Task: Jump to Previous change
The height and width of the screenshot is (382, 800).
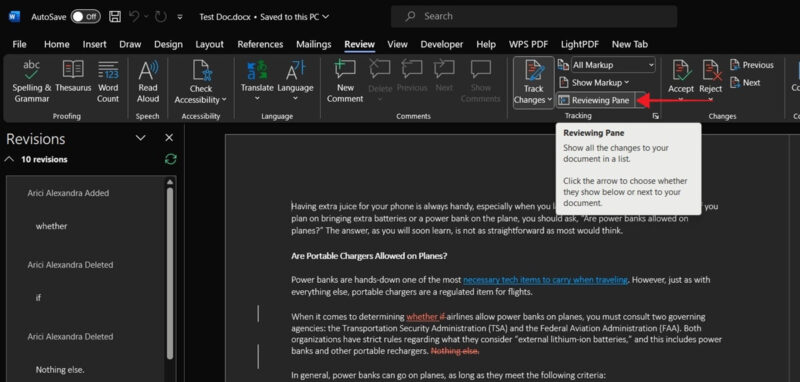Action: point(752,65)
